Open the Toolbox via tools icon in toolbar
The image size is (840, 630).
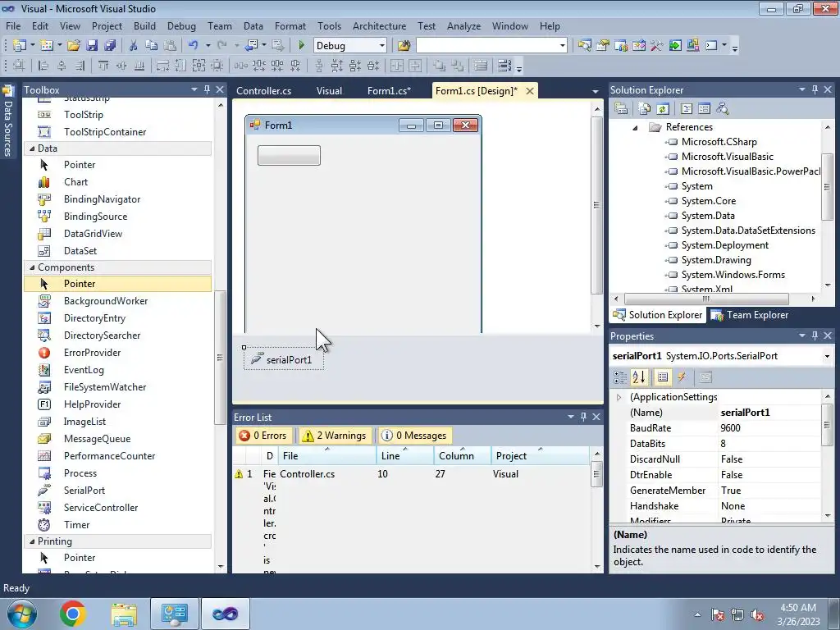[x=657, y=46]
